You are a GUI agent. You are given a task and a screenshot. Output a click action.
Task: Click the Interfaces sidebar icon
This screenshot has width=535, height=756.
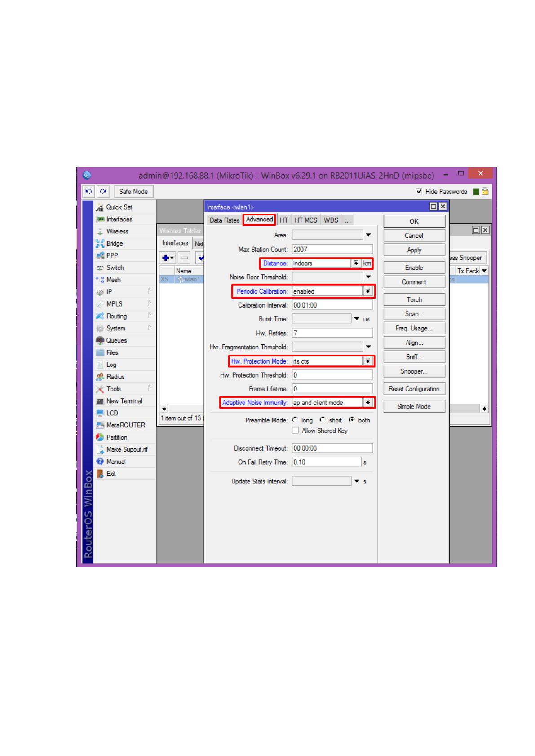[x=100, y=220]
